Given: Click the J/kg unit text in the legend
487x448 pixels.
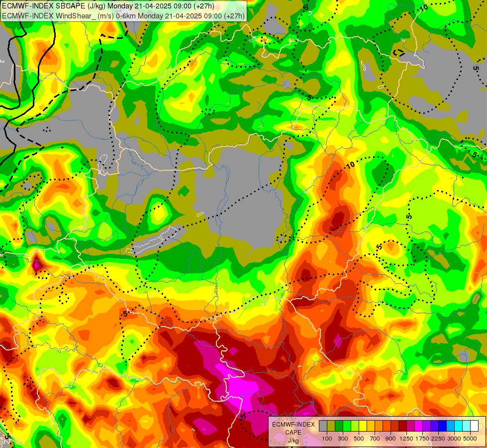Looking at the screenshot, I should pyautogui.click(x=293, y=441).
